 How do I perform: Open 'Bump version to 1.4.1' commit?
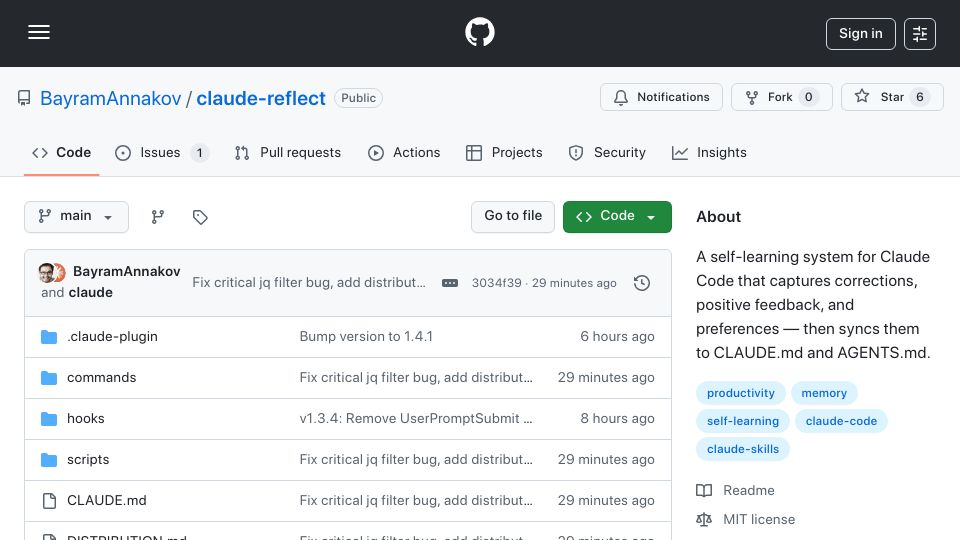click(x=366, y=337)
